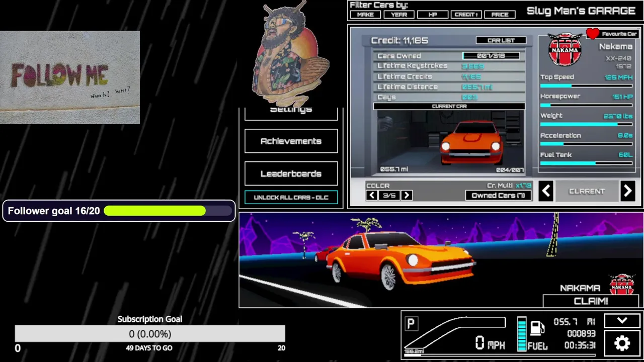
Task: Click the Subscription Goal progress bar
Action: (x=150, y=334)
